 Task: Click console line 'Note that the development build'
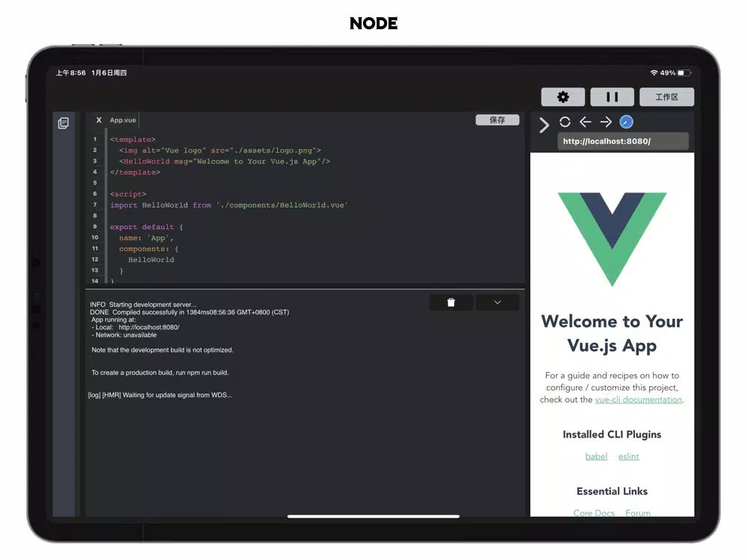pyautogui.click(x=162, y=350)
